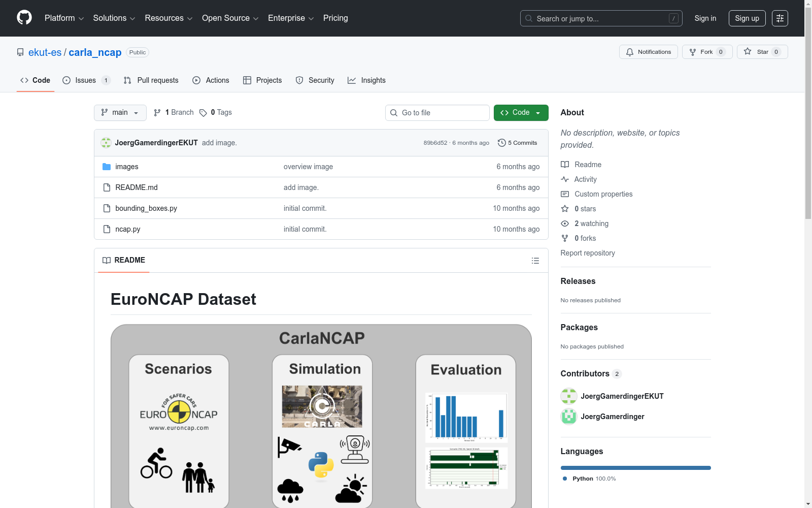Open the ekut-es organization link
The height and width of the screenshot is (508, 812).
[x=45, y=52]
